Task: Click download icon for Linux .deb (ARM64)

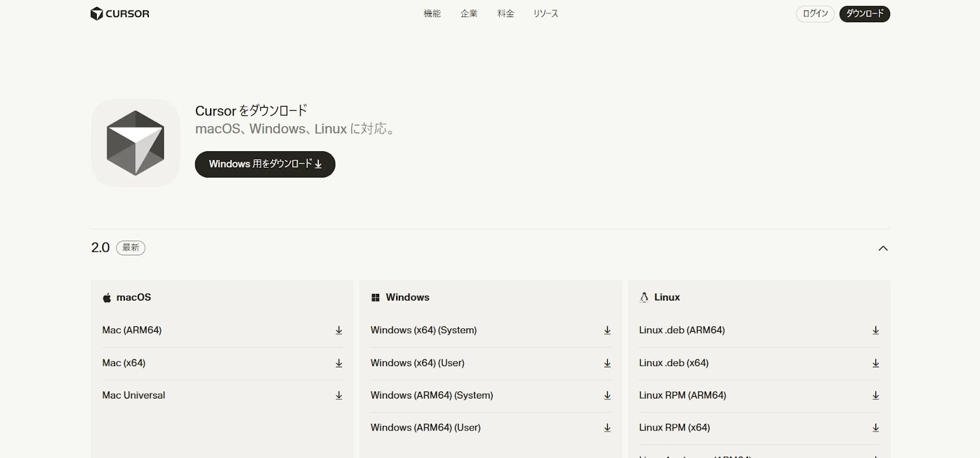Action: pyautogui.click(x=875, y=330)
